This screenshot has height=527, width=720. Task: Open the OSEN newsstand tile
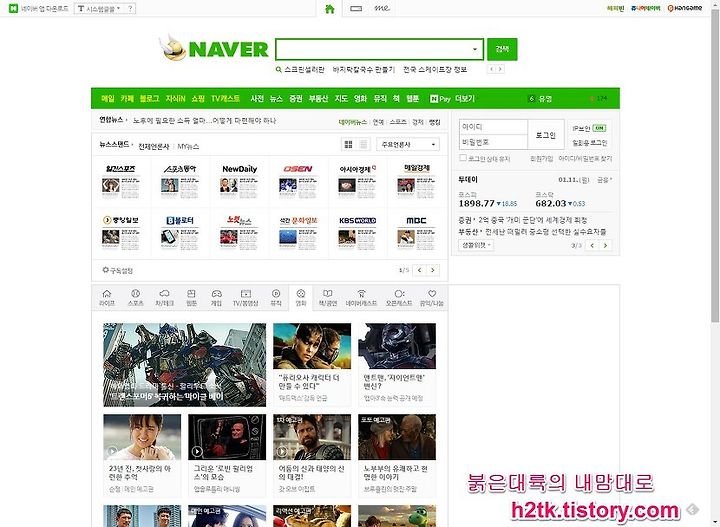point(298,181)
